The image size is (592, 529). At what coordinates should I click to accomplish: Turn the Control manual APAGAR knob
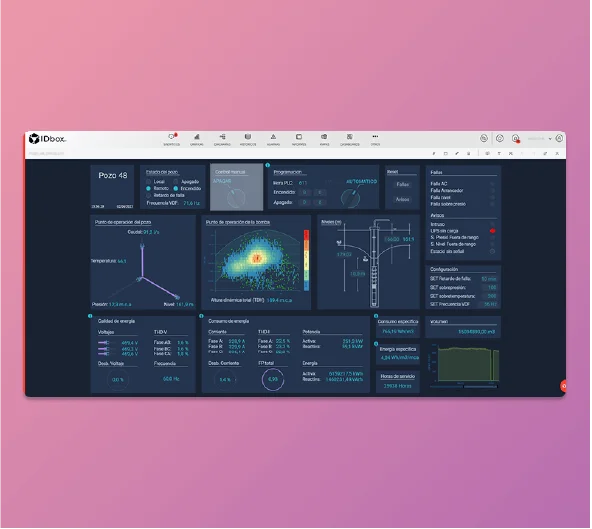(236, 197)
